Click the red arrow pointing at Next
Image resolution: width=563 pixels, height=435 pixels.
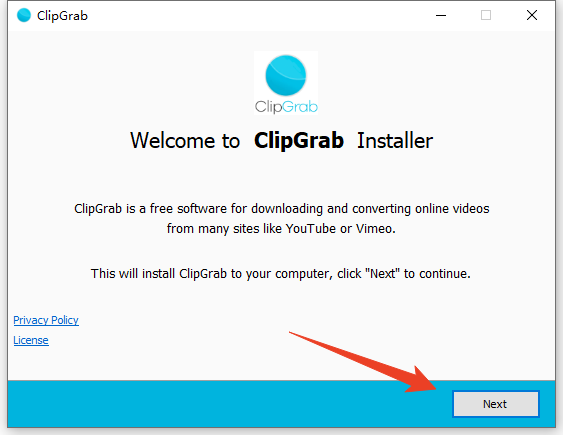pos(363,362)
